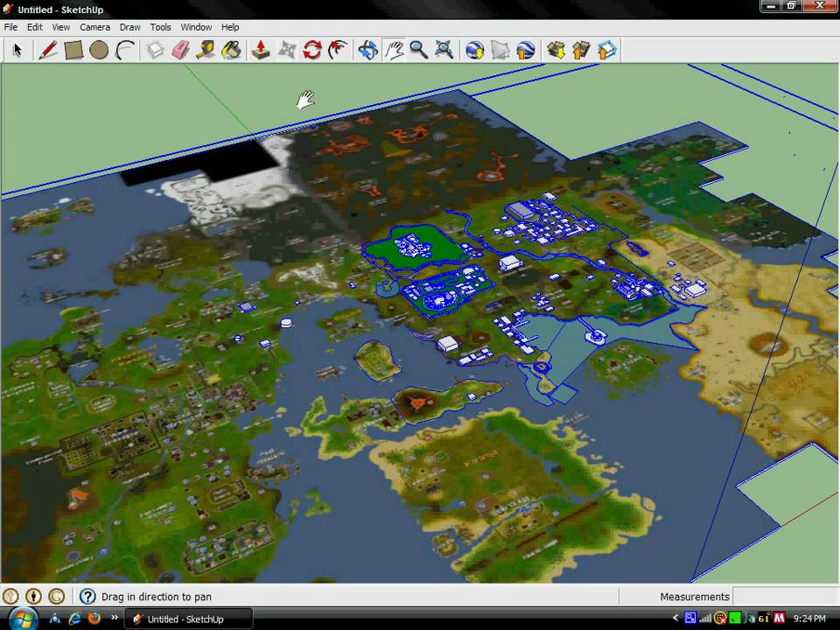Click the third status bar circle icon

point(57,596)
